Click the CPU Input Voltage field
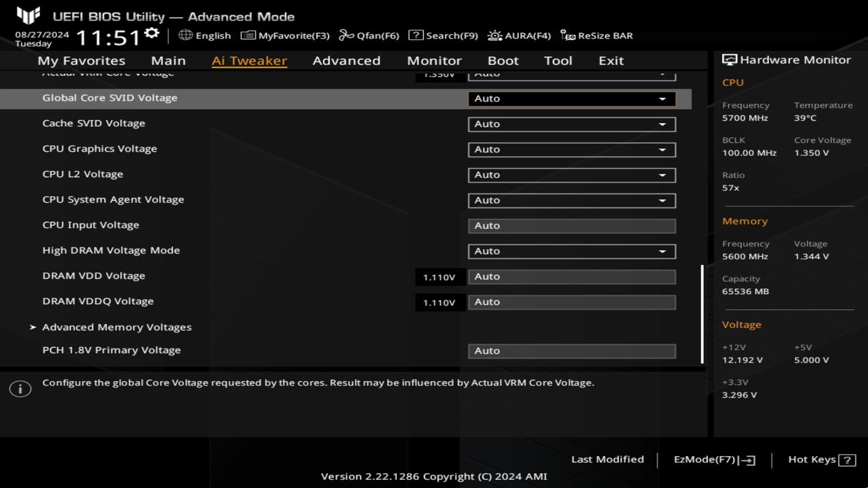 coord(572,226)
